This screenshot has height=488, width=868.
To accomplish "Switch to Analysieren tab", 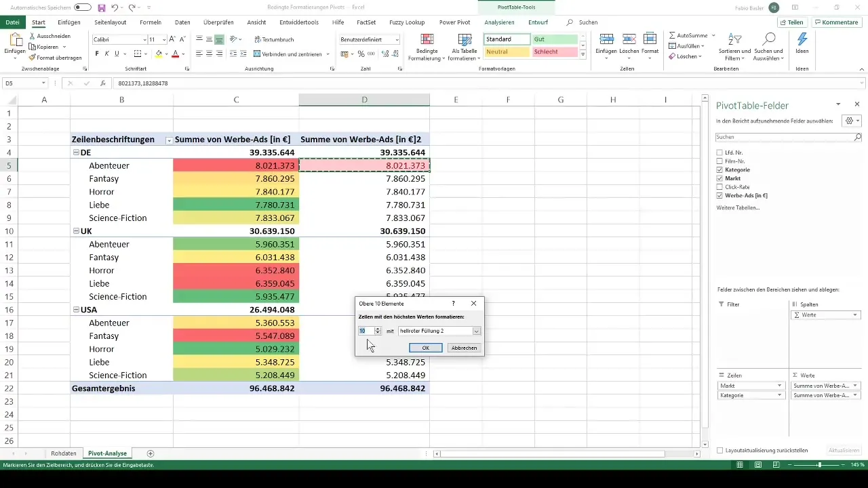I will pyautogui.click(x=500, y=22).
